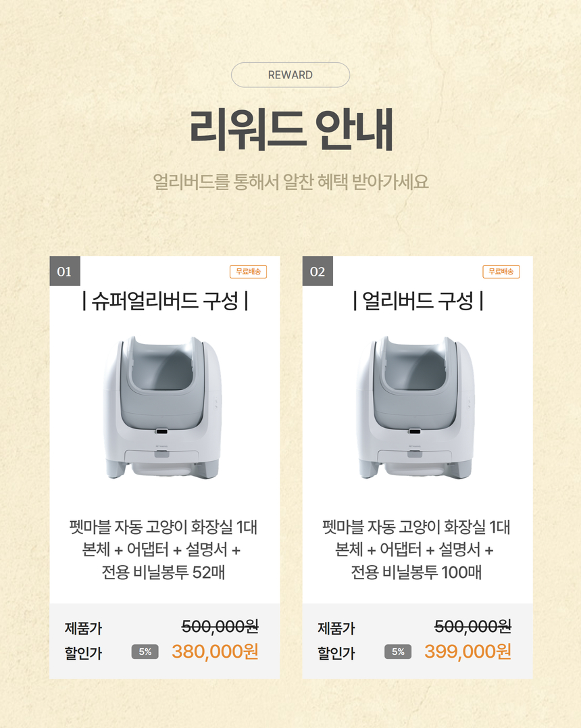The width and height of the screenshot is (581, 728).
Task: Click struck-through 500,000원 on first card
Action: point(220,627)
